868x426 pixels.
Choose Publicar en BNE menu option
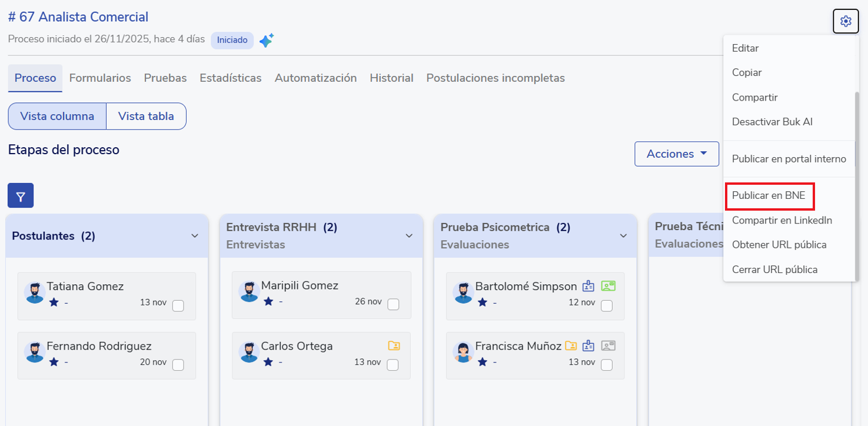769,196
